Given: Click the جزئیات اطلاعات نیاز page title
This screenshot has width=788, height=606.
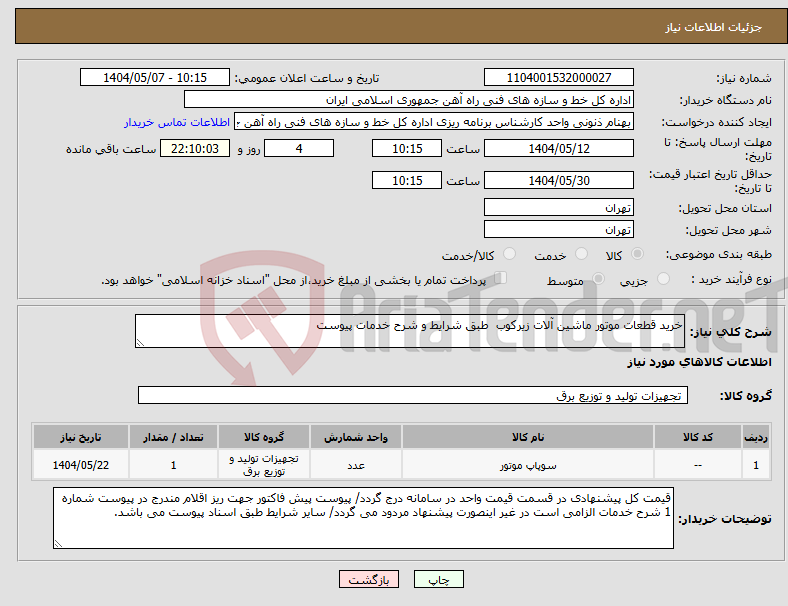Looking at the screenshot, I should [714, 27].
